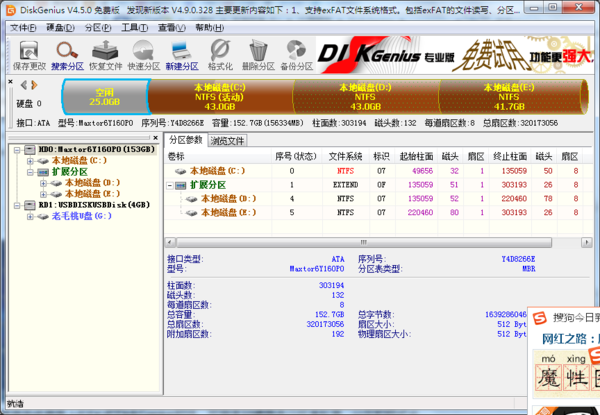The height and width of the screenshot is (415, 600).
Task: Click the 卷标 column header
Action: coord(218,156)
